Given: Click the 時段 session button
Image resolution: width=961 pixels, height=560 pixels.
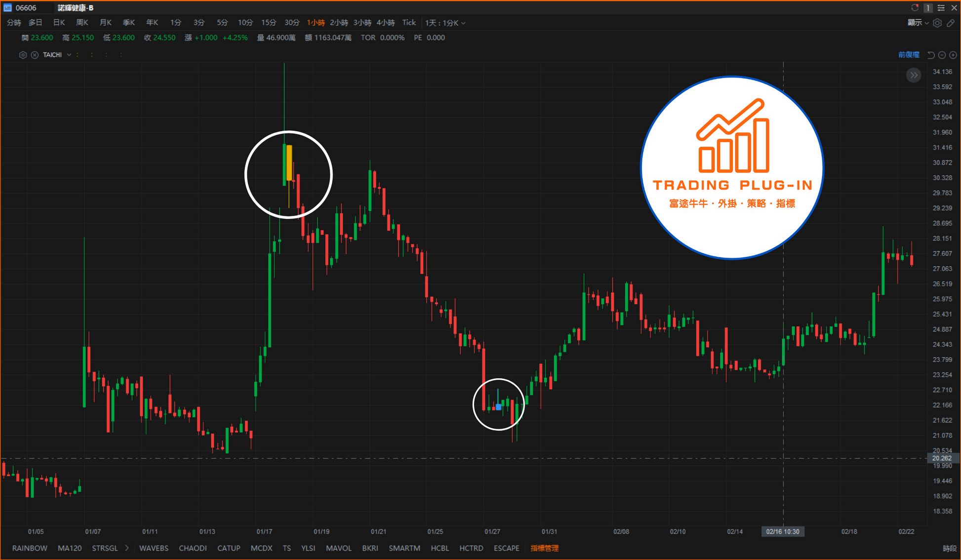Looking at the screenshot, I should click(949, 548).
